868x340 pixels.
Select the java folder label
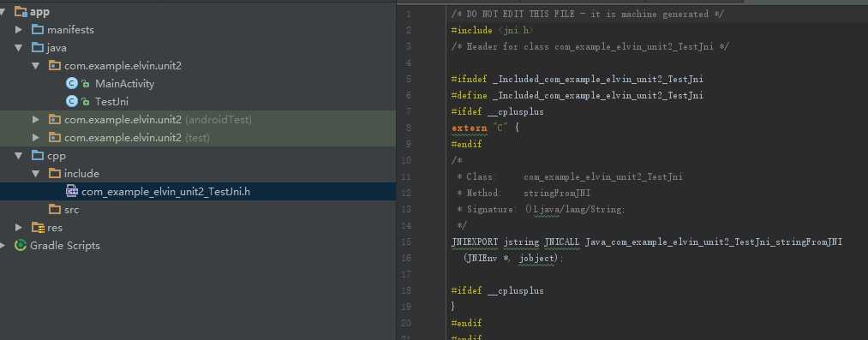(57, 48)
